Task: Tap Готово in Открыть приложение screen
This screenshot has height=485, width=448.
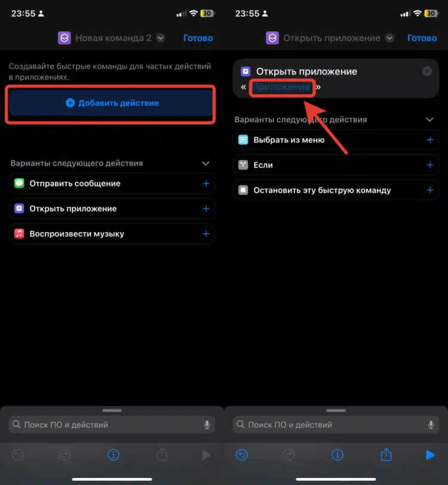Action: tap(422, 38)
